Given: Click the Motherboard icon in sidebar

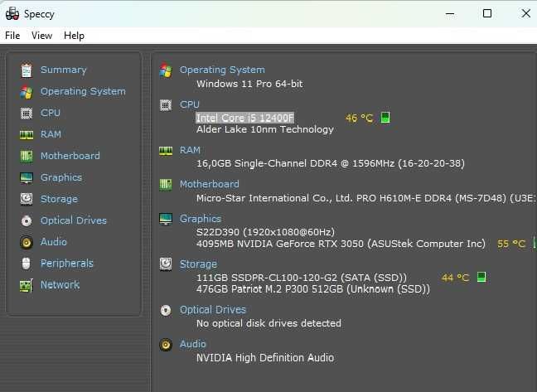Looking at the screenshot, I should tap(27, 157).
